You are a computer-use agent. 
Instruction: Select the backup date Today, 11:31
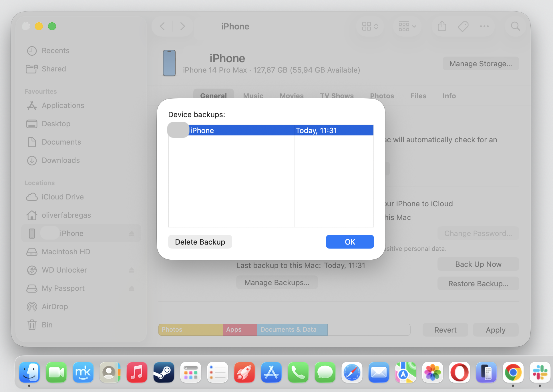click(x=316, y=130)
